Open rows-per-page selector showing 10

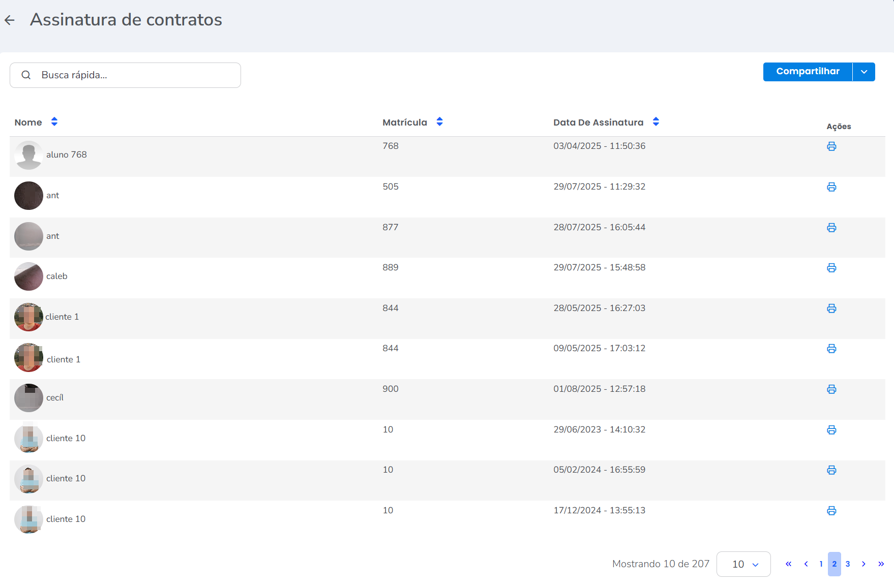[743, 564]
